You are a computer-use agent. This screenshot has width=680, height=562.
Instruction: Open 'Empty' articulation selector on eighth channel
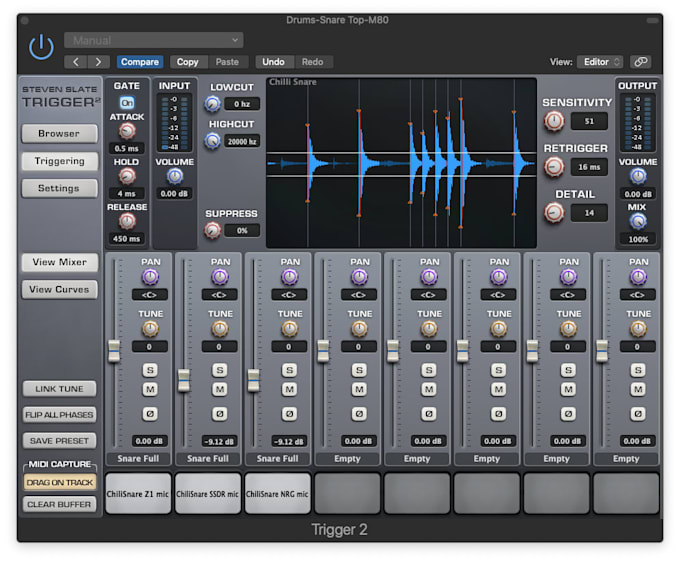tap(626, 458)
